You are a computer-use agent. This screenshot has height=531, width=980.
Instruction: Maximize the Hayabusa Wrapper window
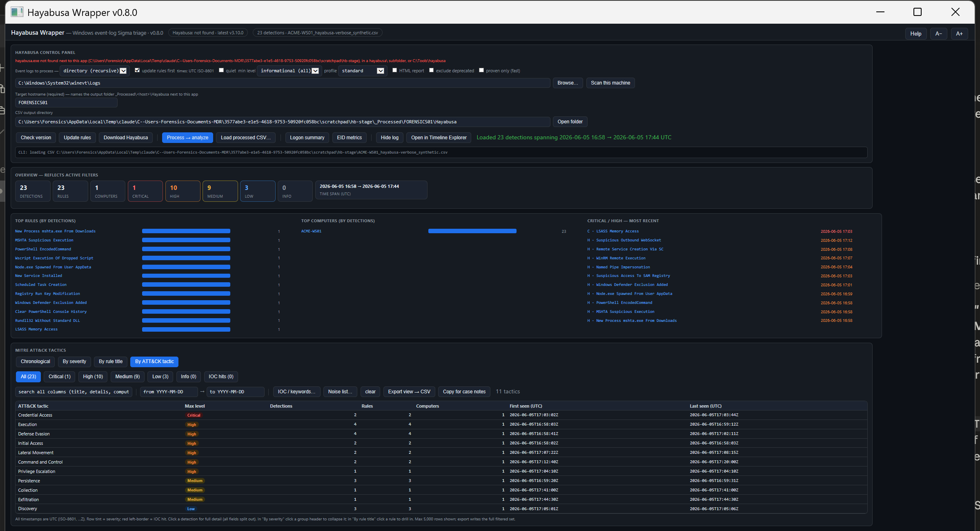click(917, 12)
